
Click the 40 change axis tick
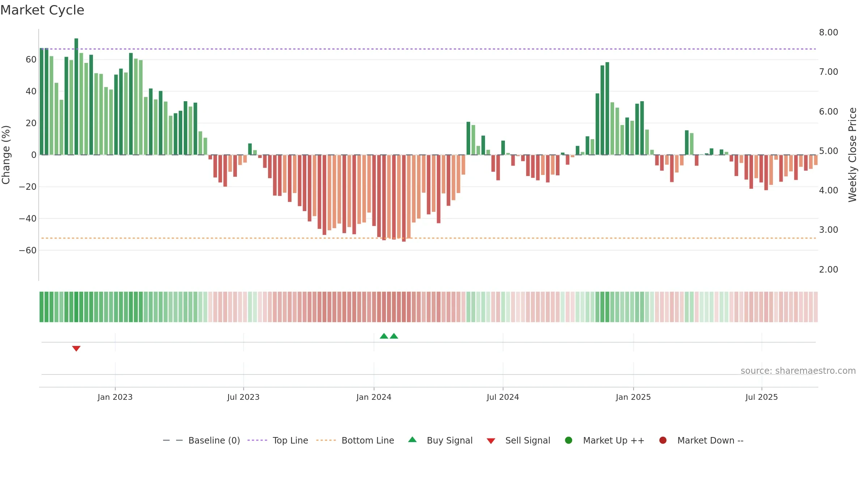31,91
